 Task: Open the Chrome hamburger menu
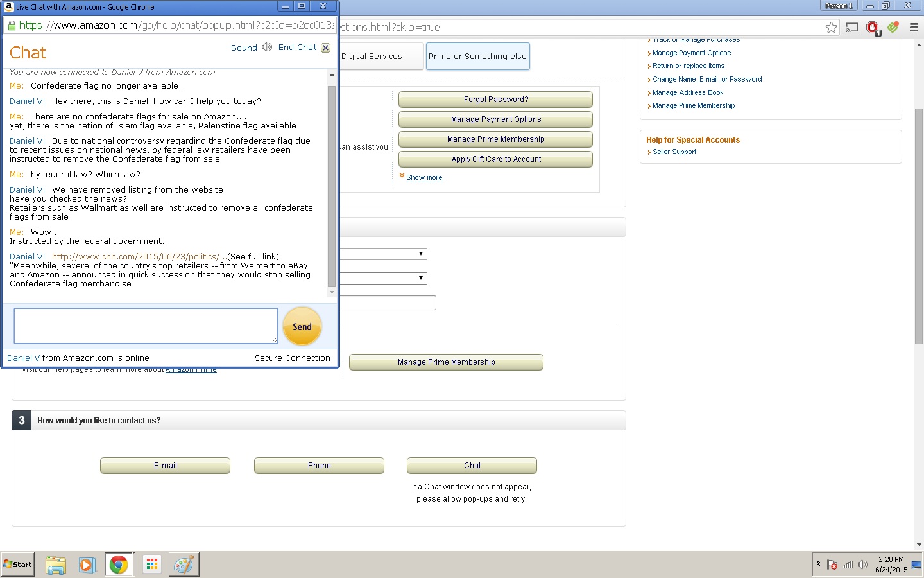tap(914, 27)
